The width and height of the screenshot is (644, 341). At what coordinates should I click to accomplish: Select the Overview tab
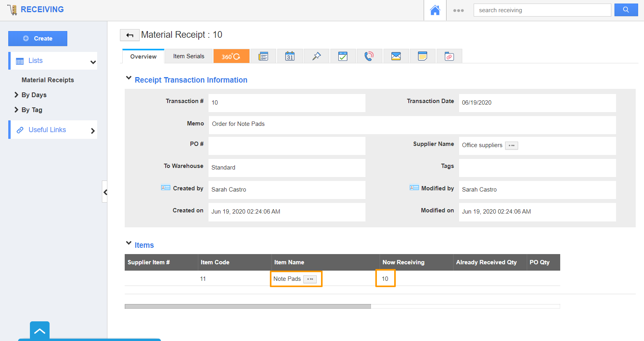[143, 57]
